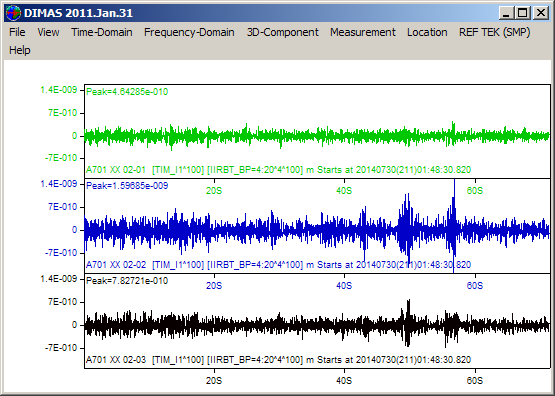Open the 3D-Component menu
This screenshot has width=555, height=396.
tap(282, 32)
